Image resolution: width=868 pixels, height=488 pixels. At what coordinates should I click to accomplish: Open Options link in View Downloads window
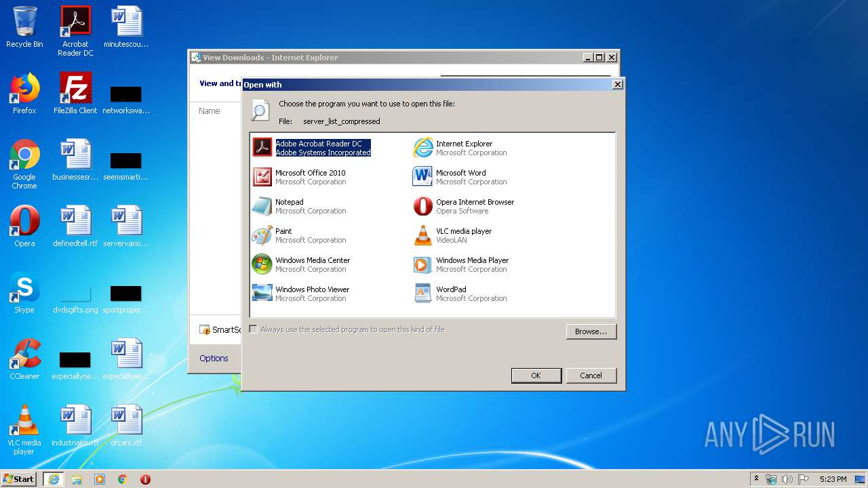point(214,358)
